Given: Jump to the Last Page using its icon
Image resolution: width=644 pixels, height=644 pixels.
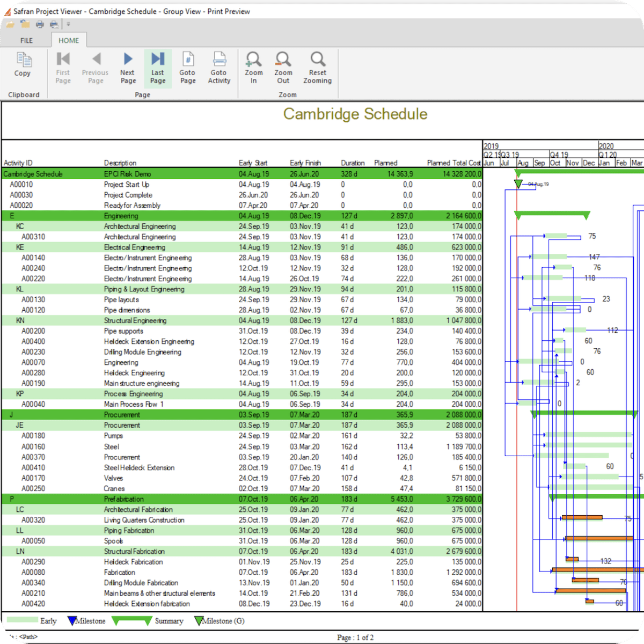Looking at the screenshot, I should (x=157, y=65).
